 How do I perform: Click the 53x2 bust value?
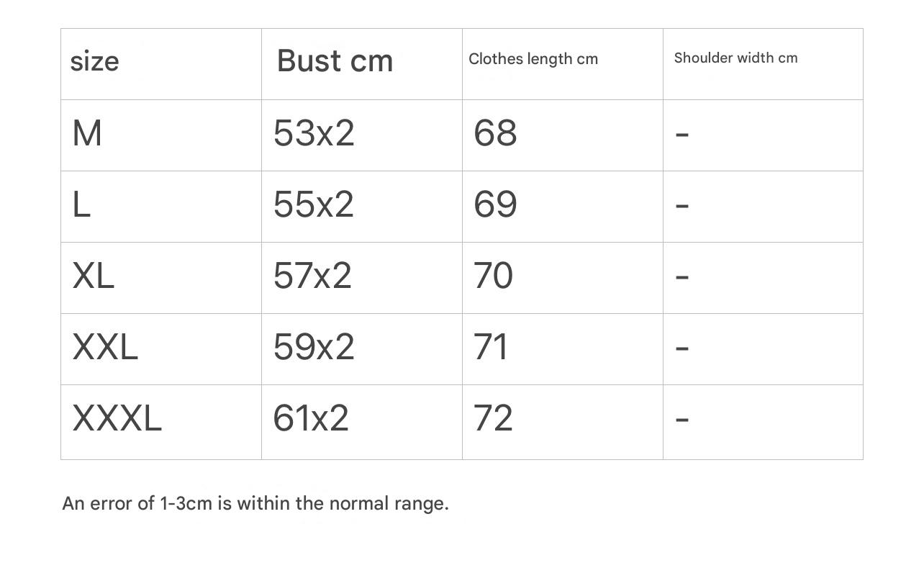[x=314, y=134]
